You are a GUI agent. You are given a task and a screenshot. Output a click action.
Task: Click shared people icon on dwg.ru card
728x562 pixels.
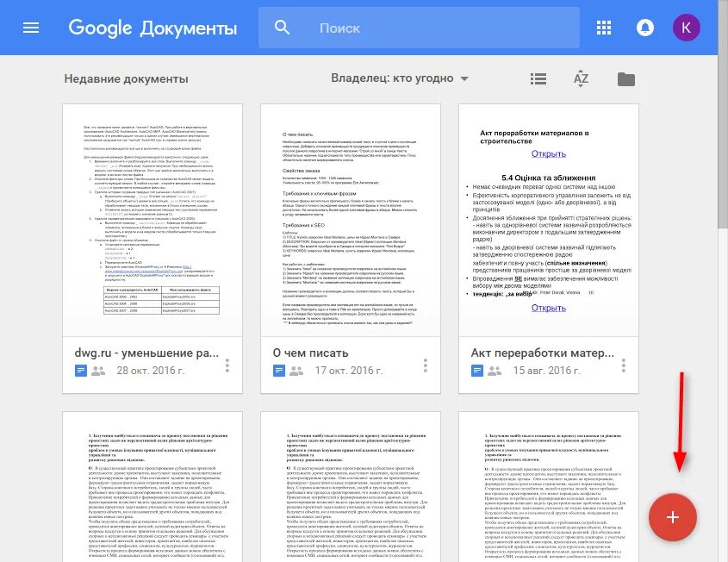98,371
